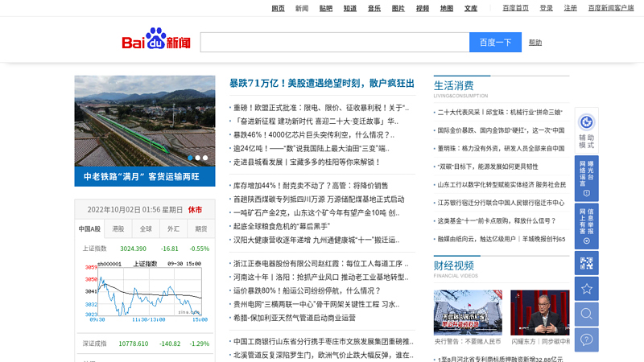Click the magnifier search sidebar icon
Viewport: 644px width, 362px height.
(x=587, y=314)
